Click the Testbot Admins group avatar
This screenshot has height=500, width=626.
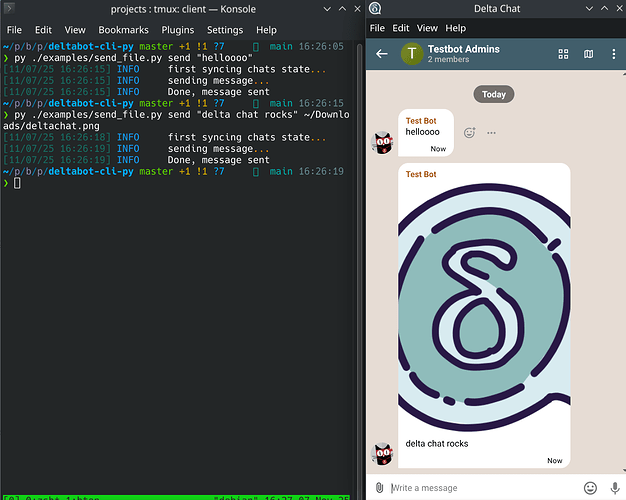tap(411, 54)
